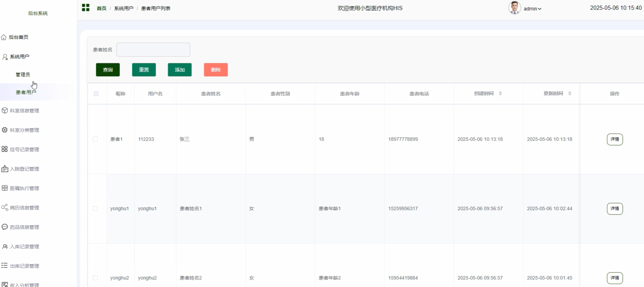Image resolution: width=644 pixels, height=287 pixels.
Task: Open 病历信息管理 menu
Action: (24, 208)
